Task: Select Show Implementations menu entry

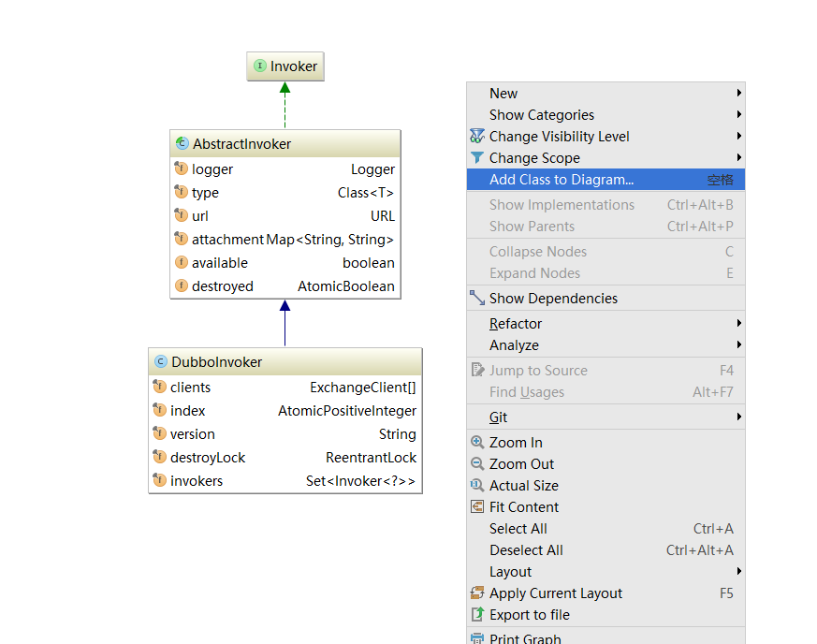Action: [605, 205]
